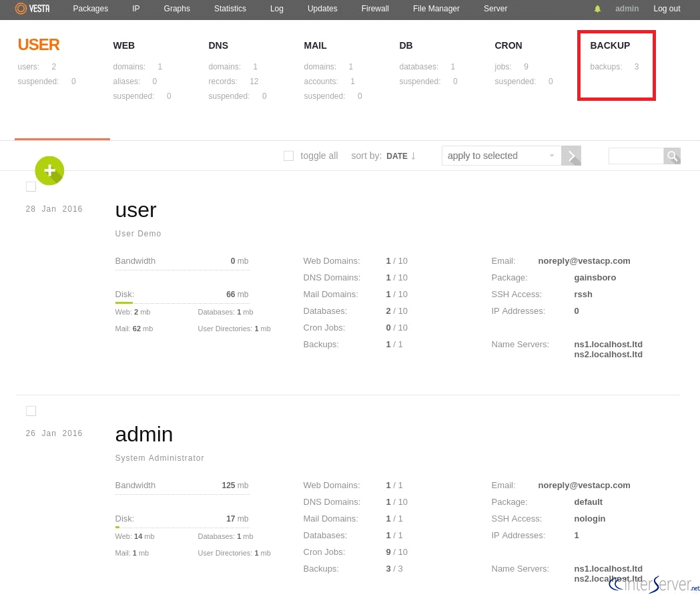
Task: Open the Firewall page
Action: coord(375,9)
